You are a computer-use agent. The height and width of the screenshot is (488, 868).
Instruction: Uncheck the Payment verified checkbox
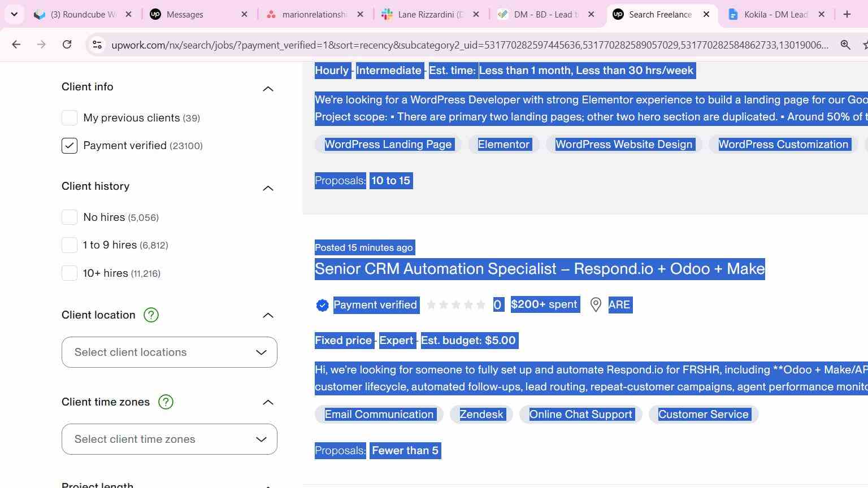[70, 146]
